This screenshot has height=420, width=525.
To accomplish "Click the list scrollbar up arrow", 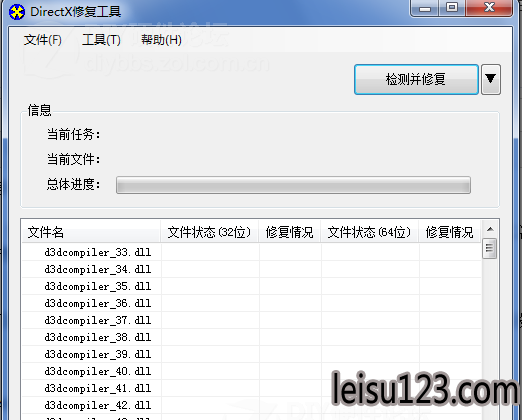I will pyautogui.click(x=490, y=229).
